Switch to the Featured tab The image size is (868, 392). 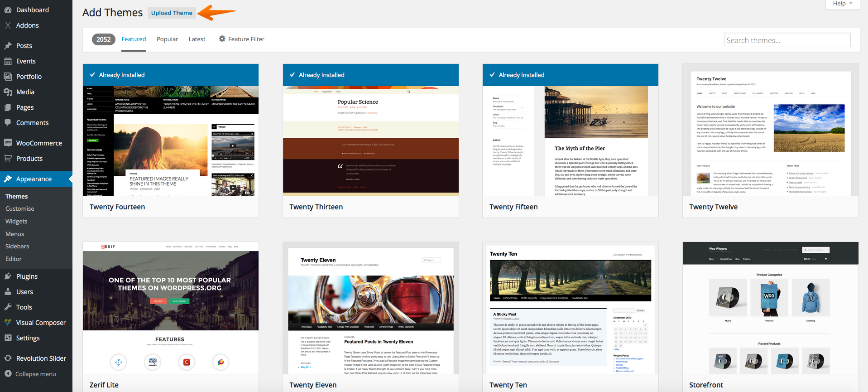[x=134, y=39]
